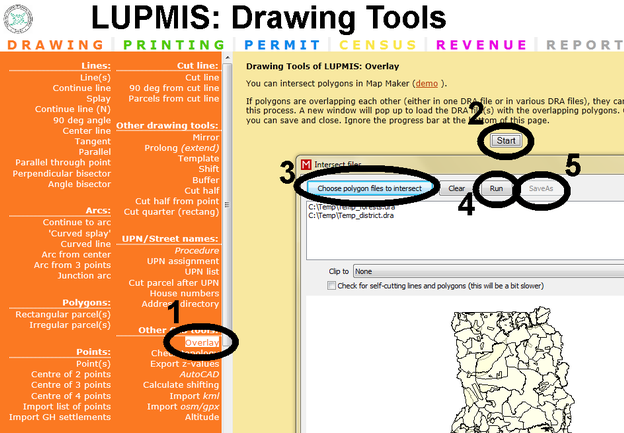Open Cut half from point link

(177, 201)
